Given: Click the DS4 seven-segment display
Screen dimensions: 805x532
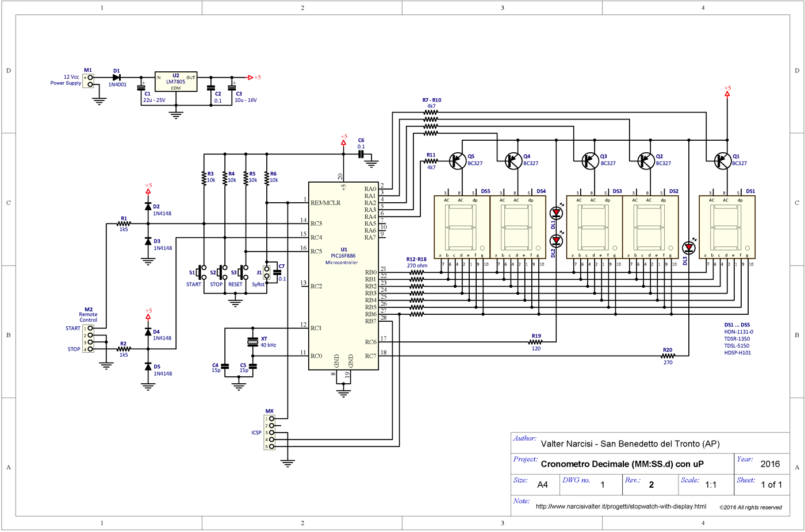Looking at the screenshot, I should tap(517, 228).
